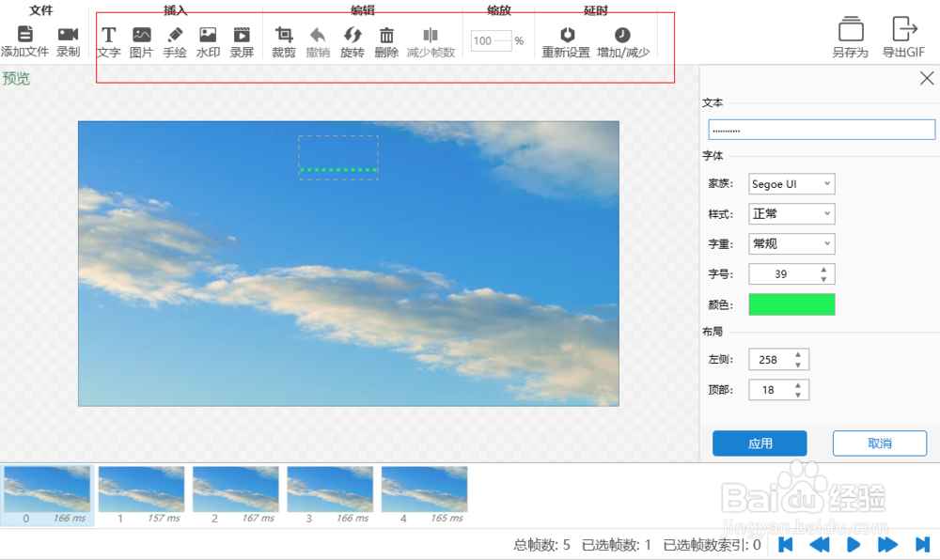Open the green text color picker

791,304
